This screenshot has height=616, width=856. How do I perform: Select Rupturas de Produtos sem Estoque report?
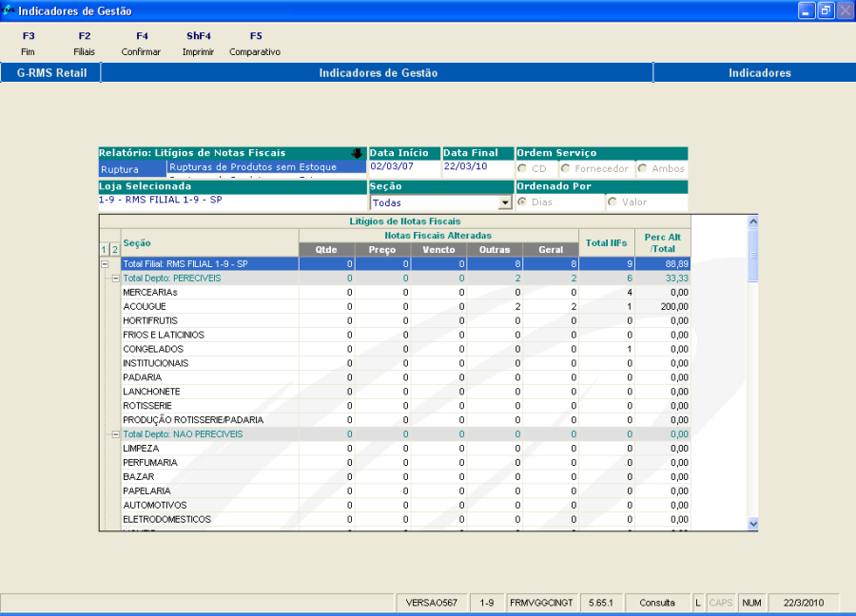[253, 167]
